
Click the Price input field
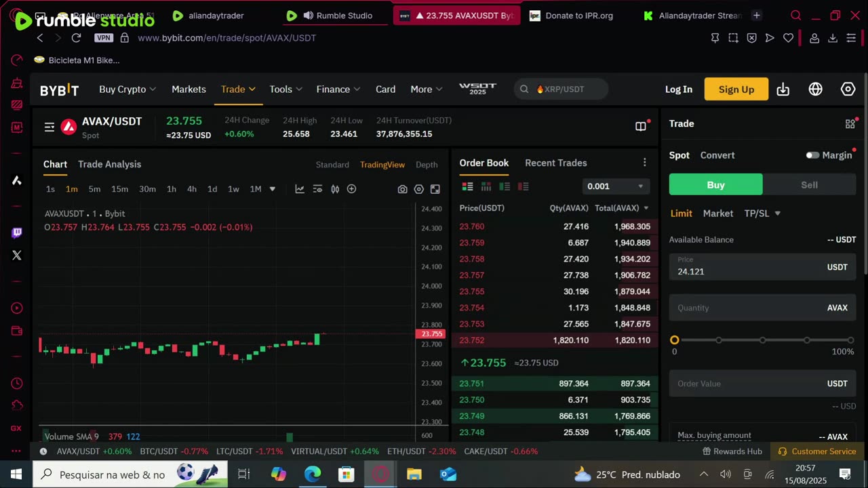coord(762,266)
